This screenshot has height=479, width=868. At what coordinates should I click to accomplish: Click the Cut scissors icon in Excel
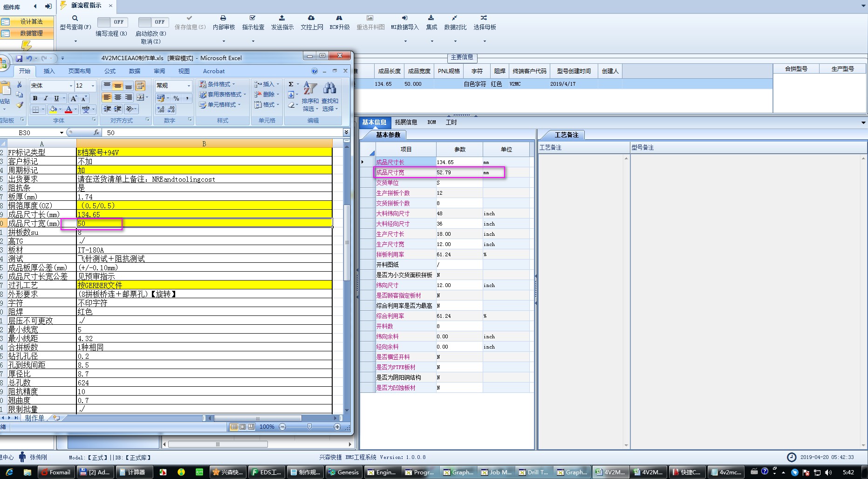click(19, 85)
